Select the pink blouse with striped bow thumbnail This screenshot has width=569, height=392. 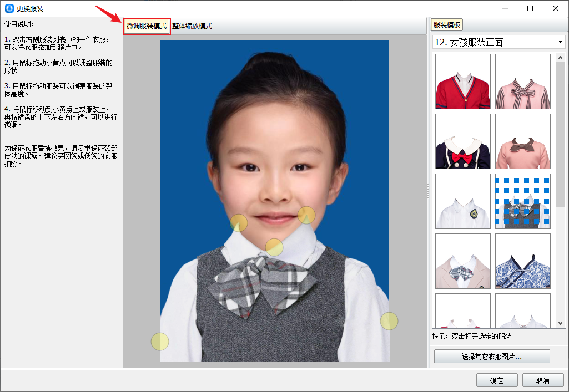[x=522, y=82]
